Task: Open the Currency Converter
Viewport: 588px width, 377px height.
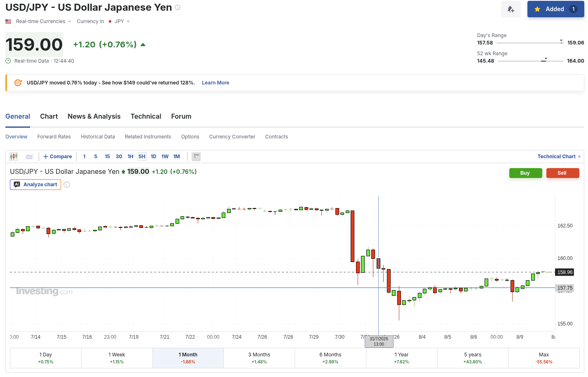Action: tap(232, 137)
